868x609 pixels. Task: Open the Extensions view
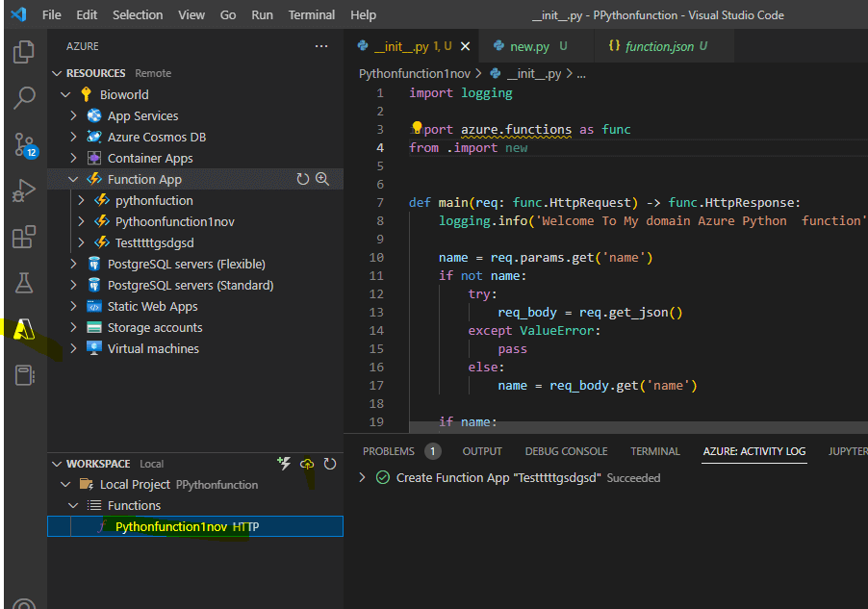[24, 237]
